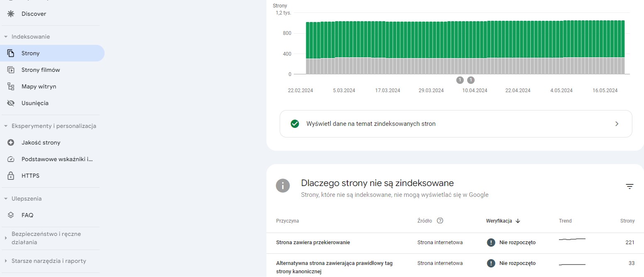Click the Podstawowe wskaźniki gauge icon
This screenshot has width=644, height=277.
(11, 159)
